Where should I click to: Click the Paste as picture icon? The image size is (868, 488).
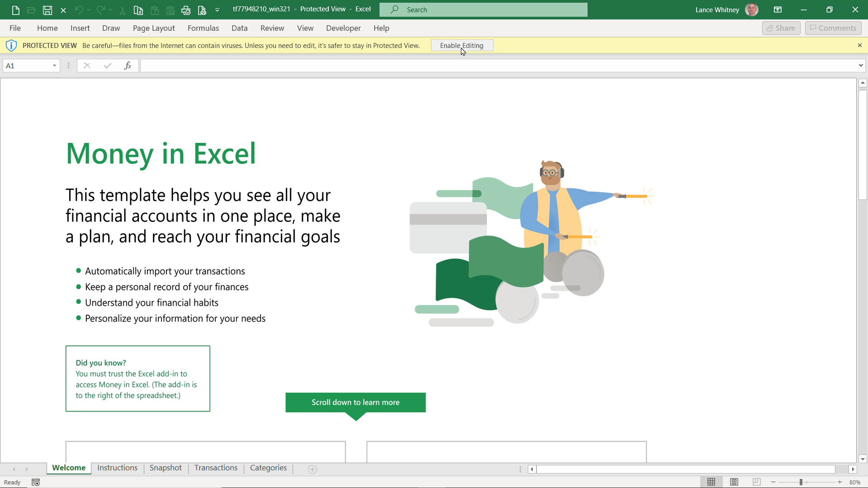[x=171, y=9]
